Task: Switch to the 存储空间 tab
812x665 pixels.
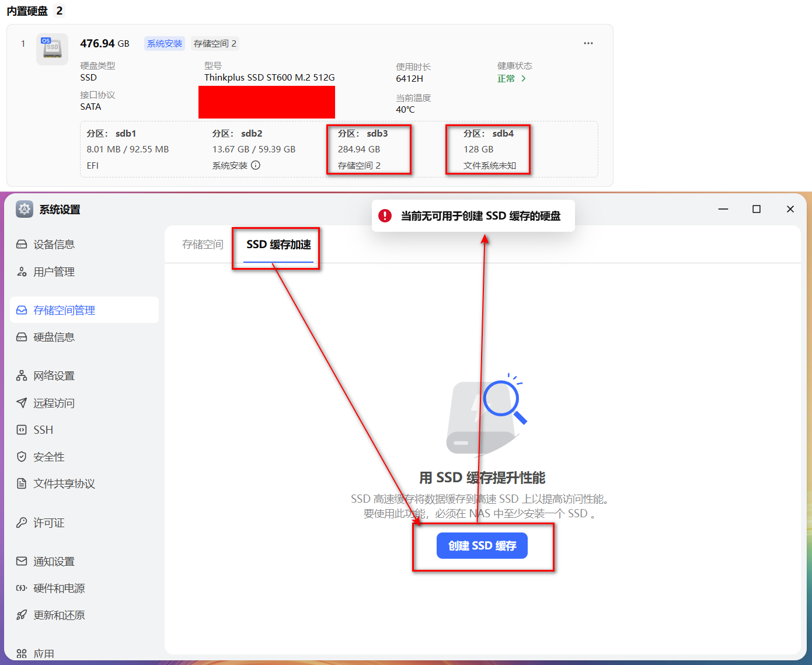Action: coord(203,245)
